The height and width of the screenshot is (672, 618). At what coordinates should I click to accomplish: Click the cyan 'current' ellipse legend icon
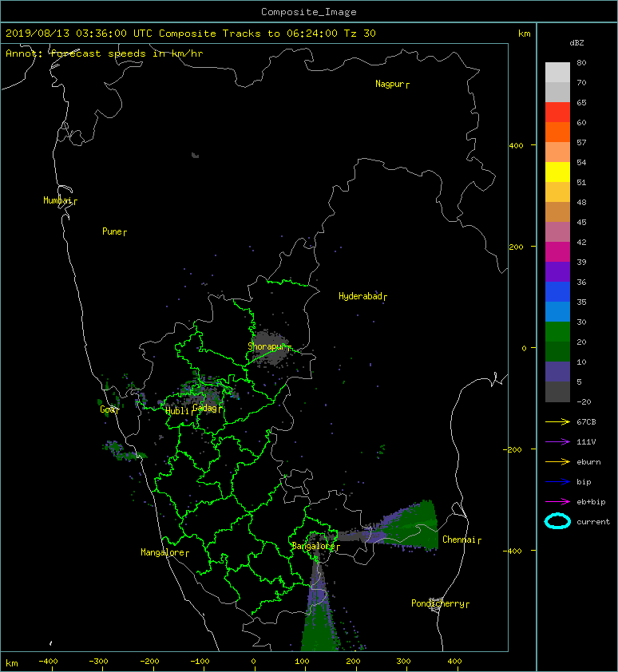click(557, 521)
